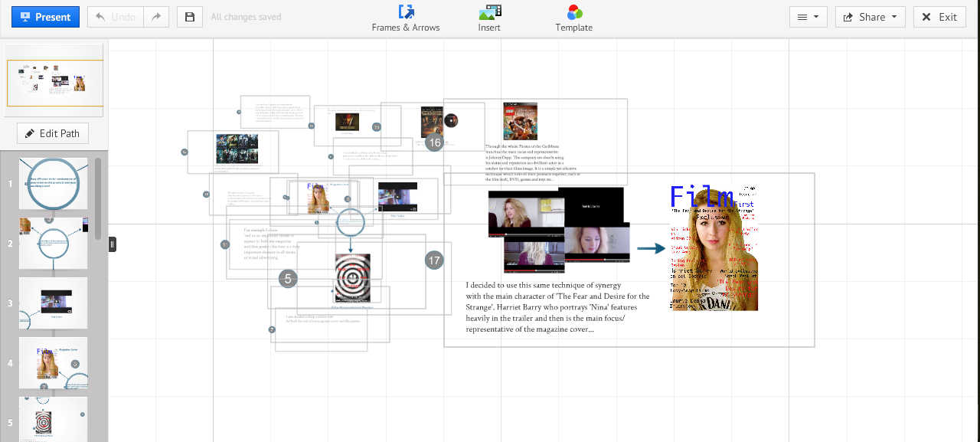Select the Pirates movie group photo

[237, 149]
